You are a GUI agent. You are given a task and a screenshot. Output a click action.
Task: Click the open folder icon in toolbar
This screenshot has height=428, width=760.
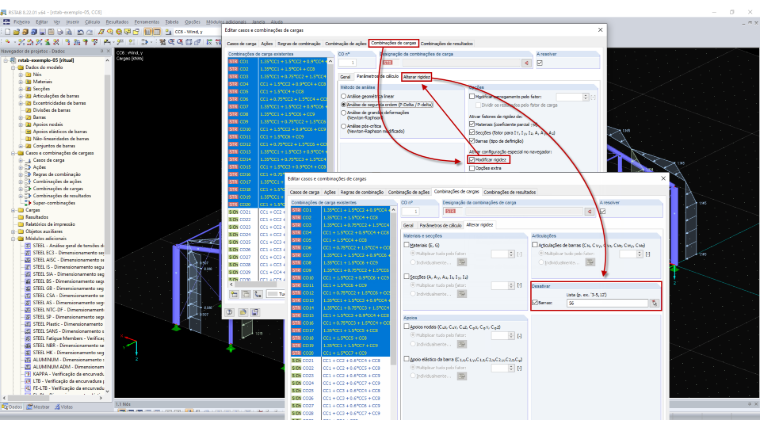pos(16,32)
